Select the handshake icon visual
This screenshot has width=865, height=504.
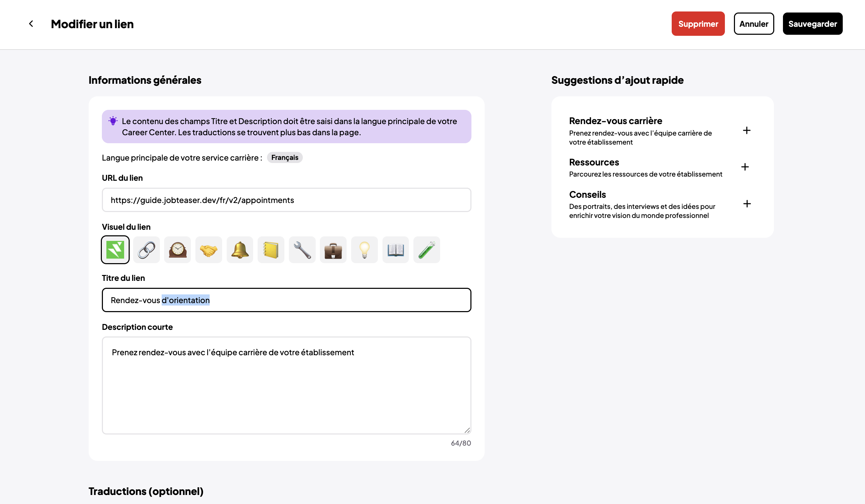pos(209,250)
